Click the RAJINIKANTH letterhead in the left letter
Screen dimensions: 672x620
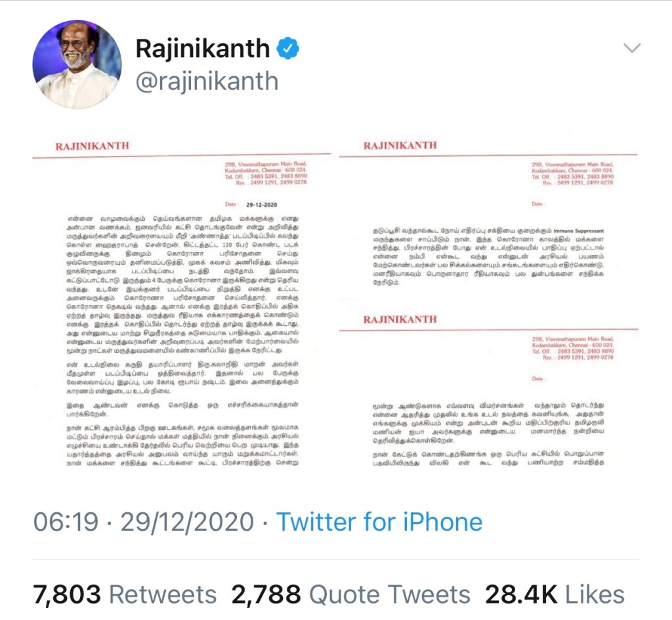92,146
